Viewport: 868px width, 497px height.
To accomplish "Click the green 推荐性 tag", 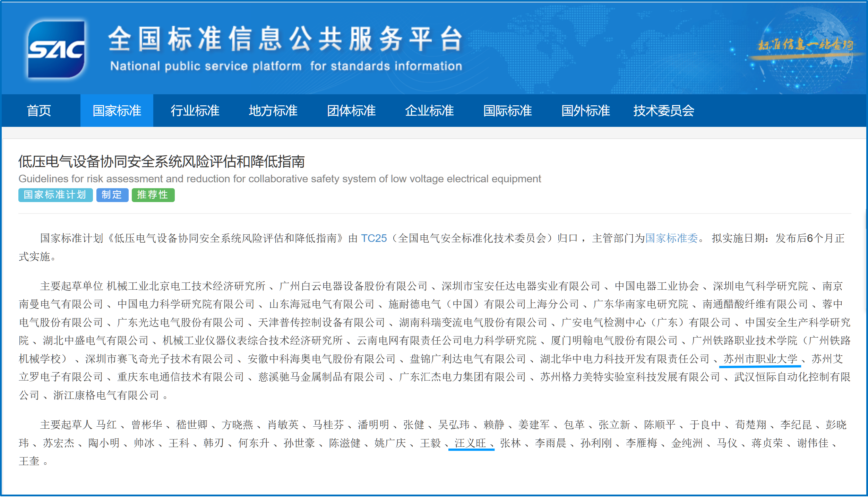I will click(153, 195).
